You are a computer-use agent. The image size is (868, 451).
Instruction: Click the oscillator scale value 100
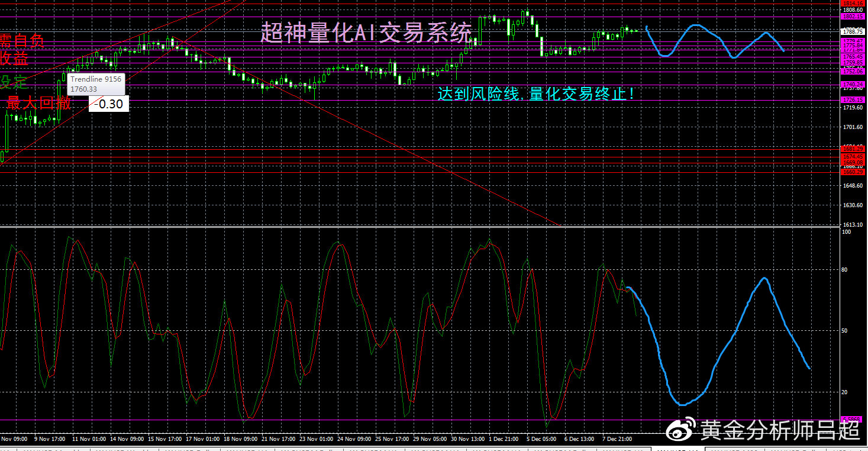pyautogui.click(x=847, y=232)
